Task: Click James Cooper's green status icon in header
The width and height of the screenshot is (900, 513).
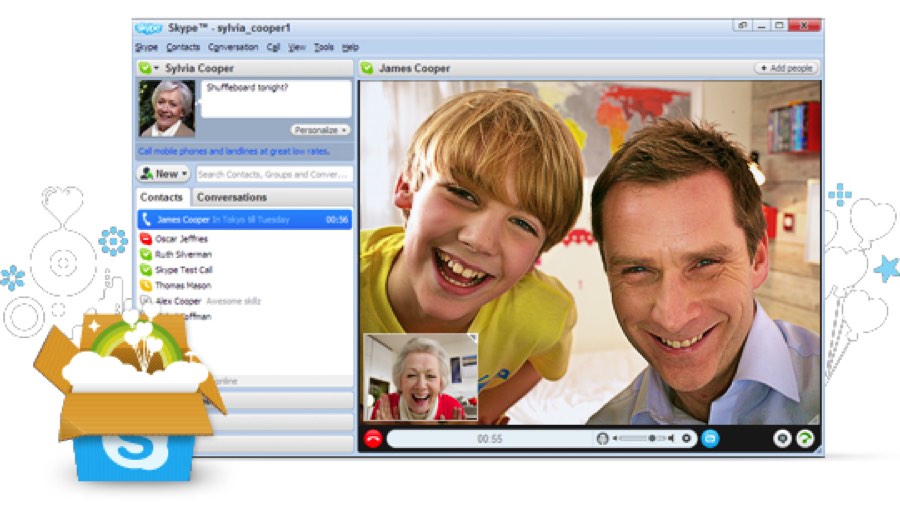Action: pyautogui.click(x=366, y=68)
